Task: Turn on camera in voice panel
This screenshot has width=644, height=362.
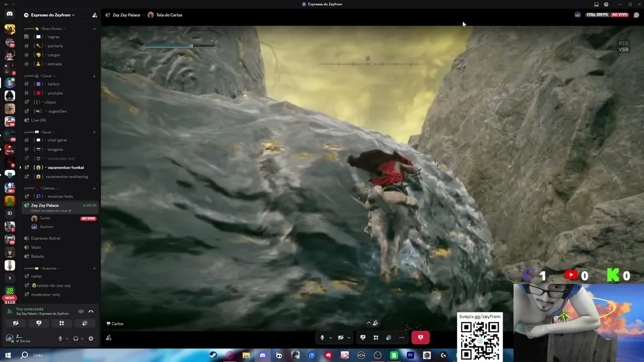Action: [x=16, y=323]
